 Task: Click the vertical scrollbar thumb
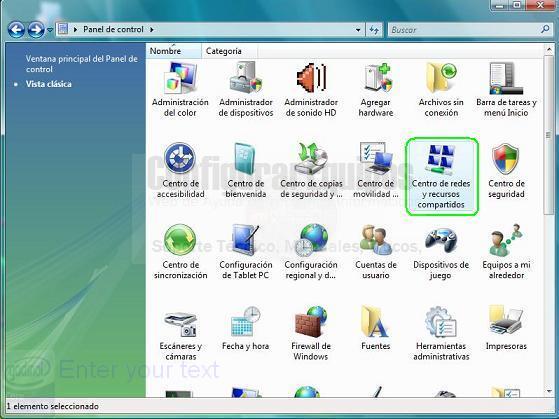549,135
